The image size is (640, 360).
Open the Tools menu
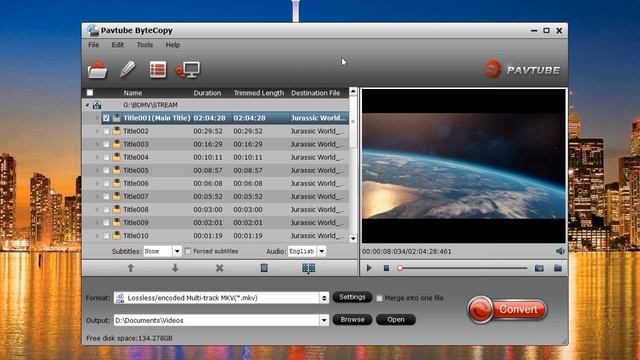(x=144, y=45)
